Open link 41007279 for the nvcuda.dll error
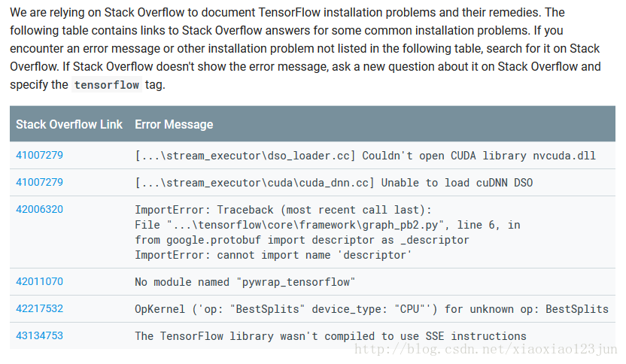 tap(40, 155)
